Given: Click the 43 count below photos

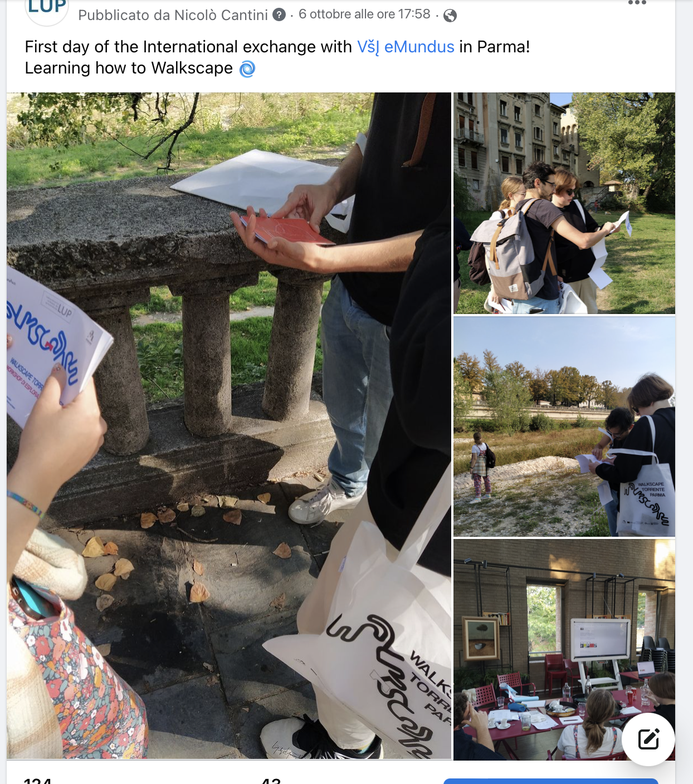Looking at the screenshot, I should [x=271, y=781].
